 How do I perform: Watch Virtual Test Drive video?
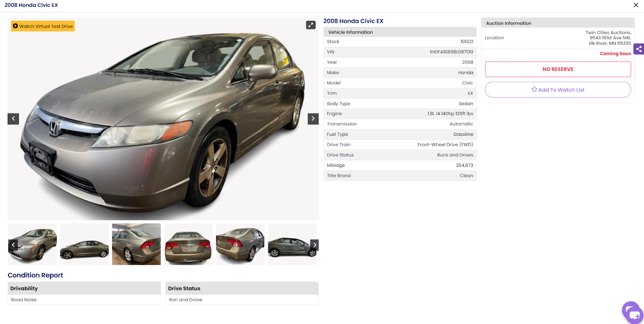click(x=43, y=26)
